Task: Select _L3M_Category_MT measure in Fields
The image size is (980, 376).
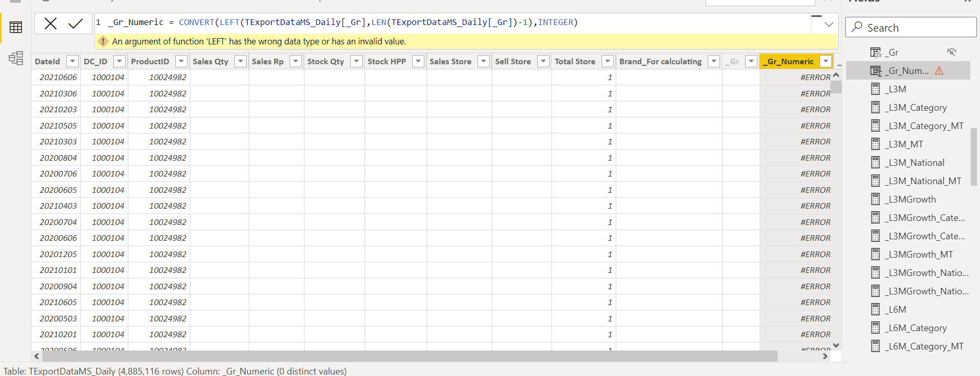Action: (908, 126)
